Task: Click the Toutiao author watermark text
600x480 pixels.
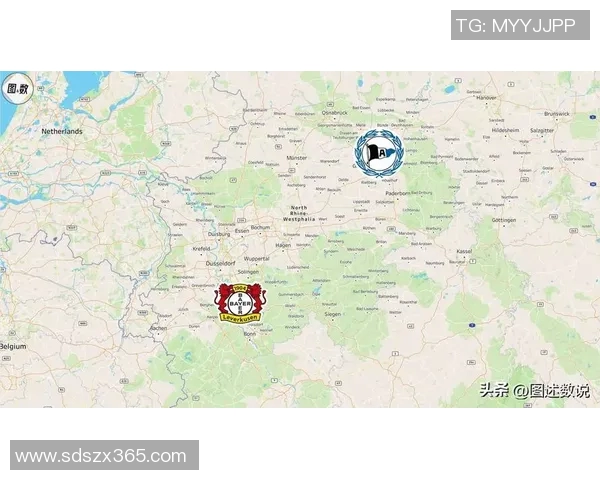Action: pos(535,390)
